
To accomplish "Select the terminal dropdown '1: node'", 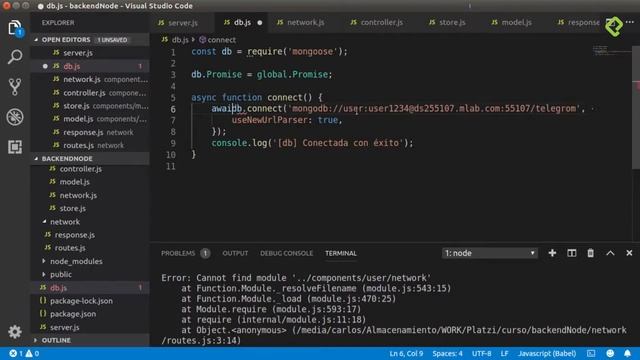I will [489, 253].
